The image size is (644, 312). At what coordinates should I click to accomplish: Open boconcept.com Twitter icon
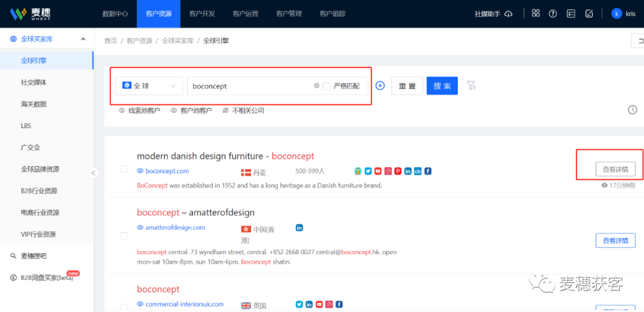click(x=368, y=171)
